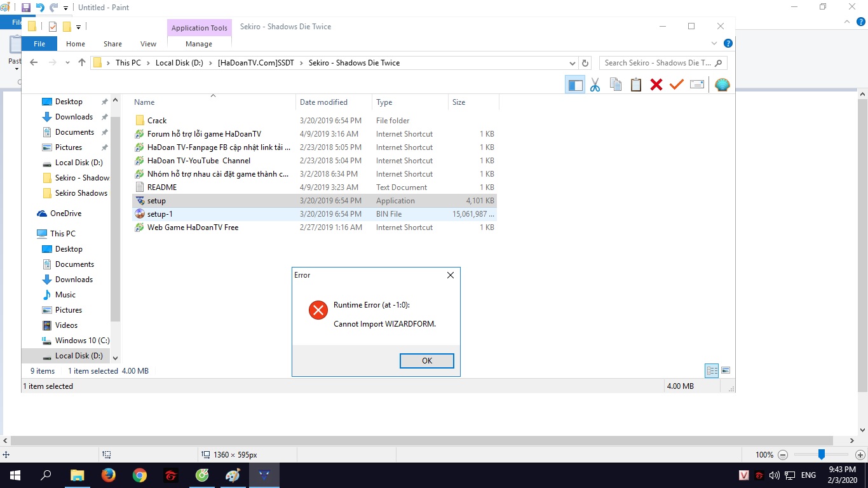Select the Crack folder
This screenshot has height=488, width=868.
pos(314,121)
